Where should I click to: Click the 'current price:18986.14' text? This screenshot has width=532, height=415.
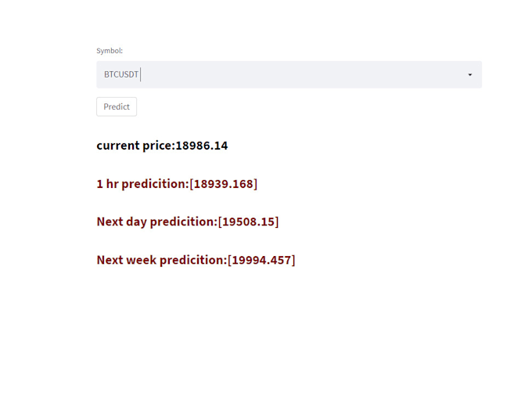[162, 146]
